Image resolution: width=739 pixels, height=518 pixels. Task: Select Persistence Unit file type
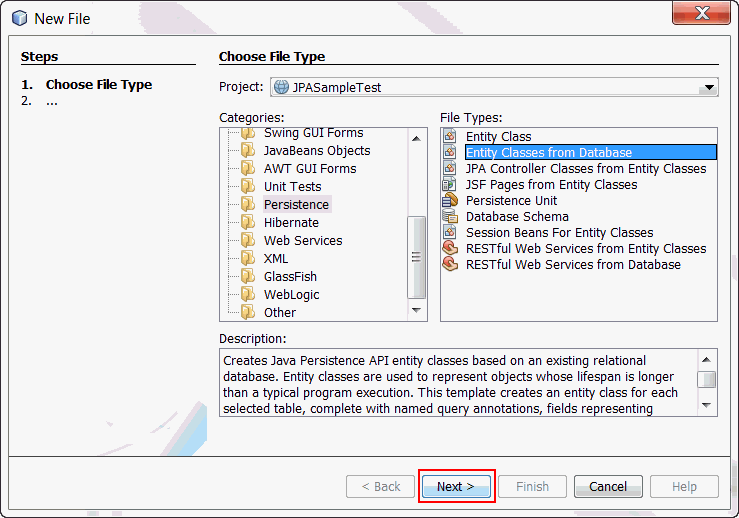point(511,200)
